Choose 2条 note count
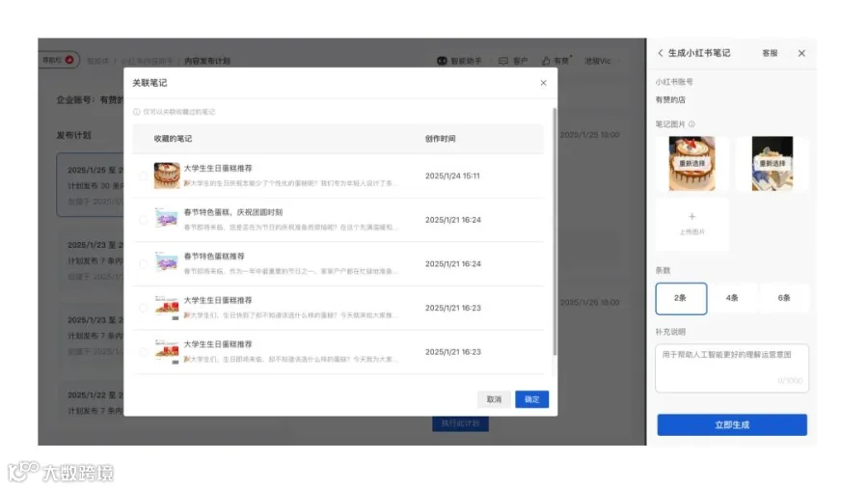This screenshot has width=868, height=489. coord(681,298)
